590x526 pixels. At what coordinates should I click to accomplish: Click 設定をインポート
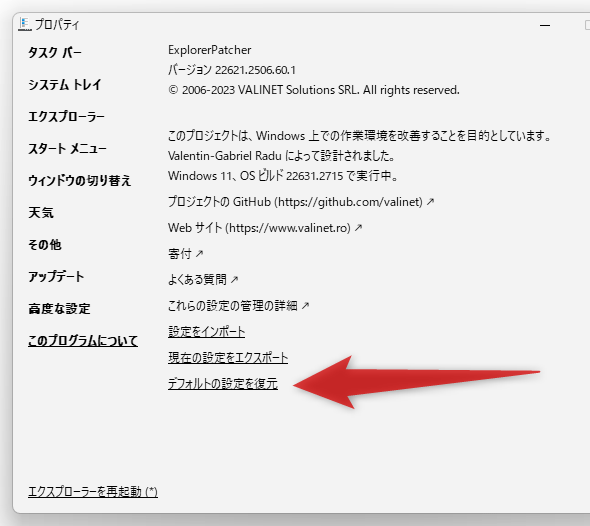click(x=206, y=331)
